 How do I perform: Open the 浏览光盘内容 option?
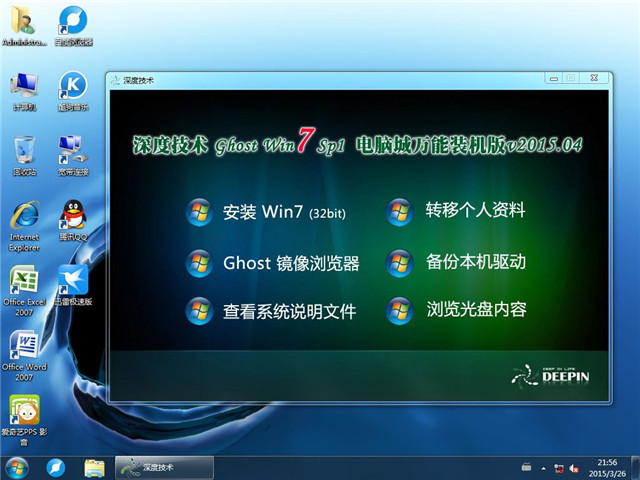pos(456,310)
